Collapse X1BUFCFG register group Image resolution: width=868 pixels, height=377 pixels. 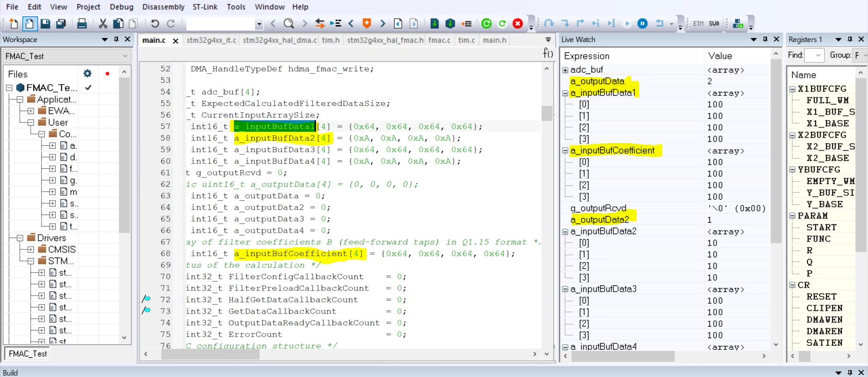pos(793,89)
